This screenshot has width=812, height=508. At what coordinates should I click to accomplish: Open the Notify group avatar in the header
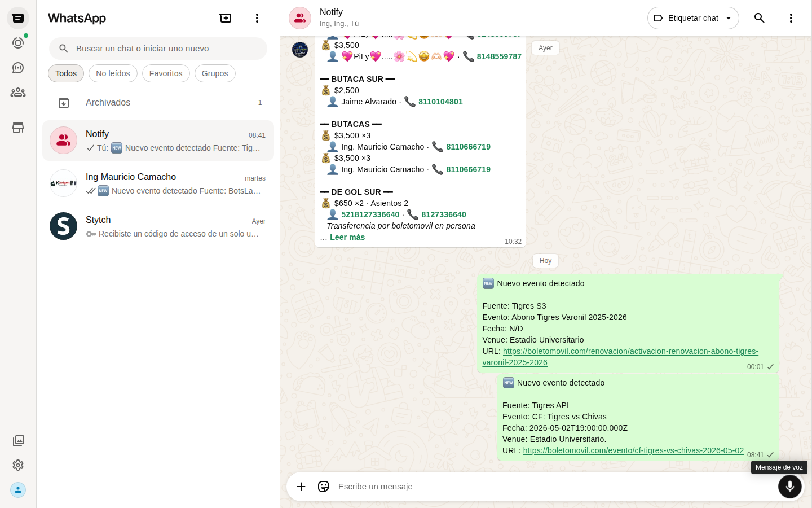pyautogui.click(x=300, y=18)
